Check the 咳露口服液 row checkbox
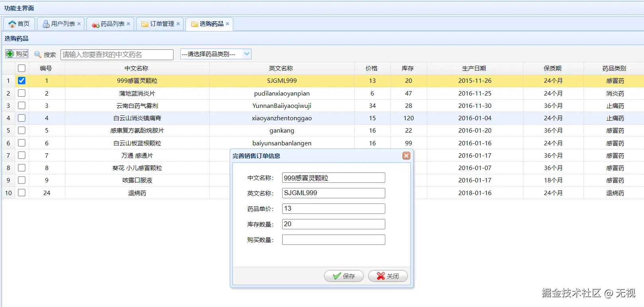The height and width of the screenshot is (307, 644). tap(21, 180)
